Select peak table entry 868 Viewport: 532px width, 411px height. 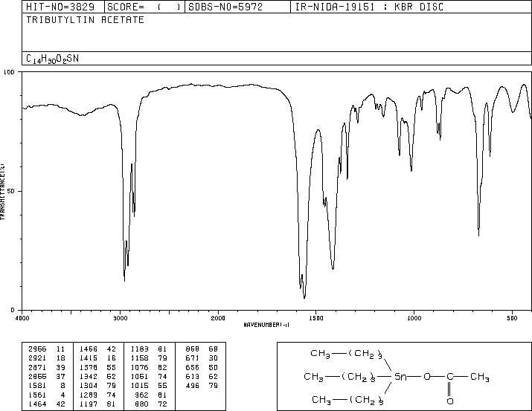click(193, 349)
